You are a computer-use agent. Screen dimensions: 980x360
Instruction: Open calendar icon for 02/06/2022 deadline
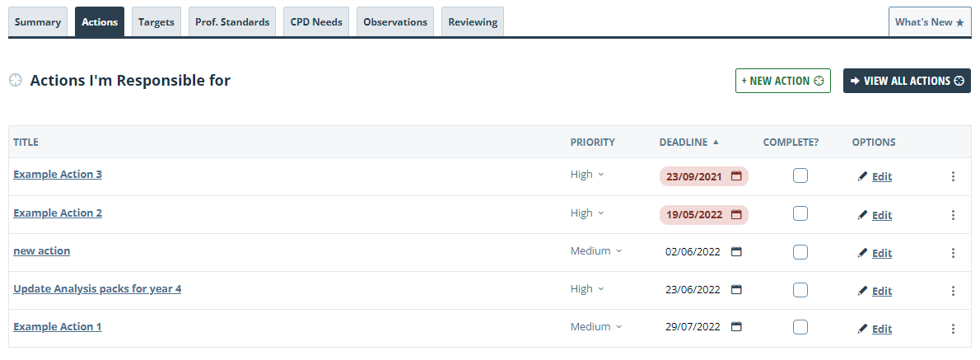(736, 252)
